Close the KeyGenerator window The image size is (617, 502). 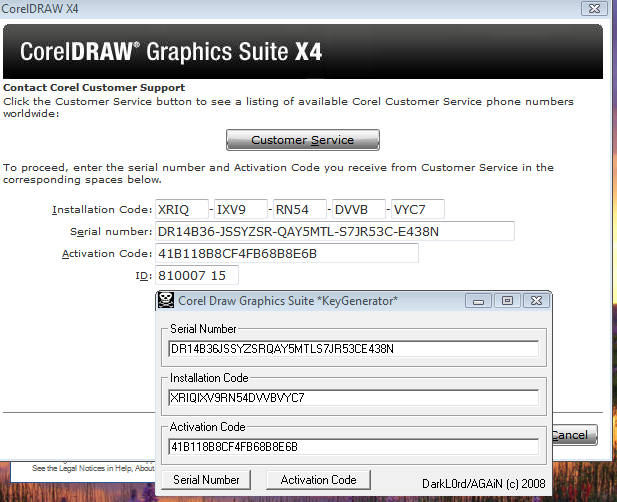tap(536, 301)
